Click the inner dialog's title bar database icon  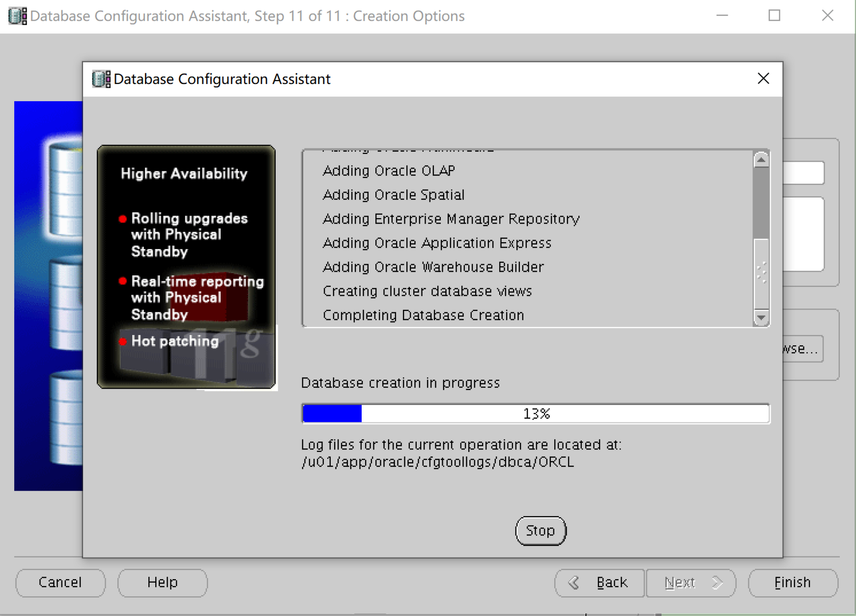(101, 79)
